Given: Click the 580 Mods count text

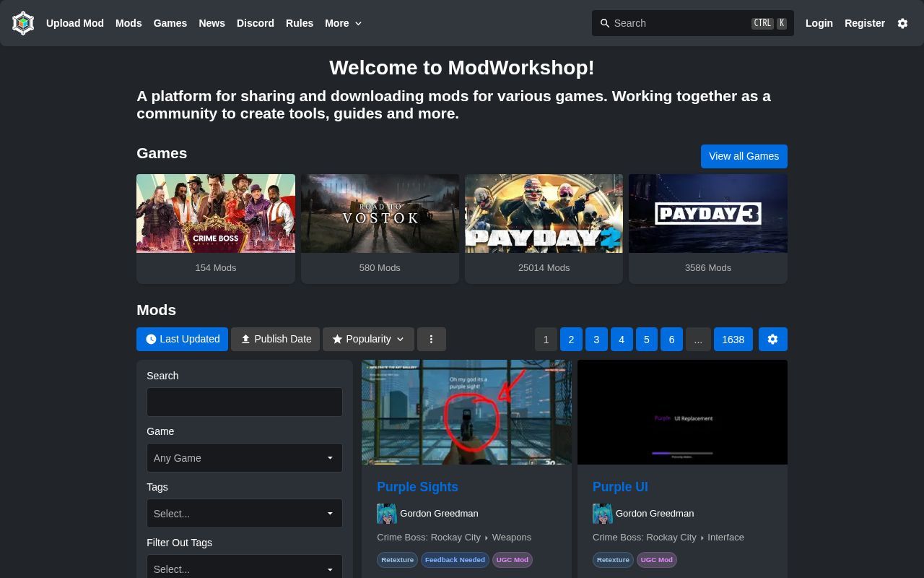Looking at the screenshot, I should [x=380, y=268].
